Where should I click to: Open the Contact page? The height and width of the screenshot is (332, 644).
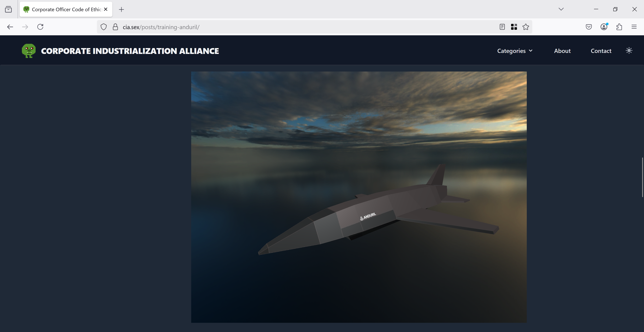pyautogui.click(x=601, y=51)
